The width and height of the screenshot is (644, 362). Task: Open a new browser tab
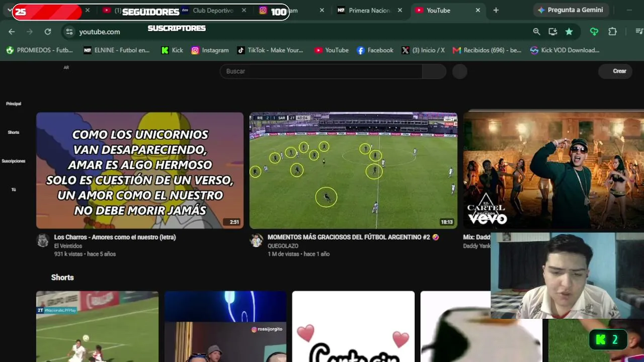tap(496, 10)
